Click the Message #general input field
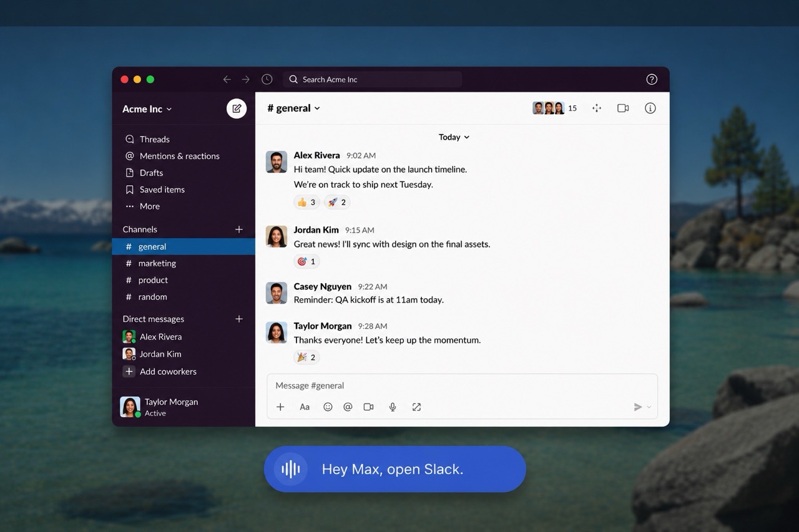 [x=462, y=385]
